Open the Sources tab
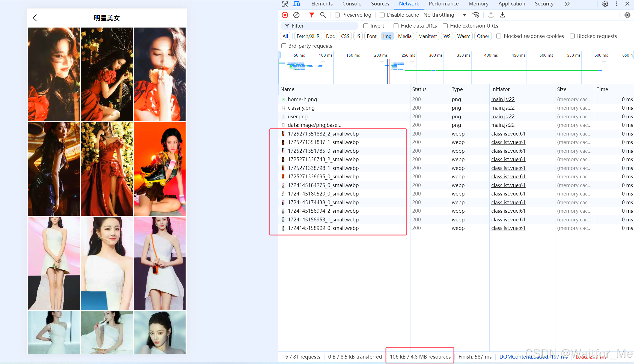This screenshot has width=634, height=364. (x=380, y=4)
